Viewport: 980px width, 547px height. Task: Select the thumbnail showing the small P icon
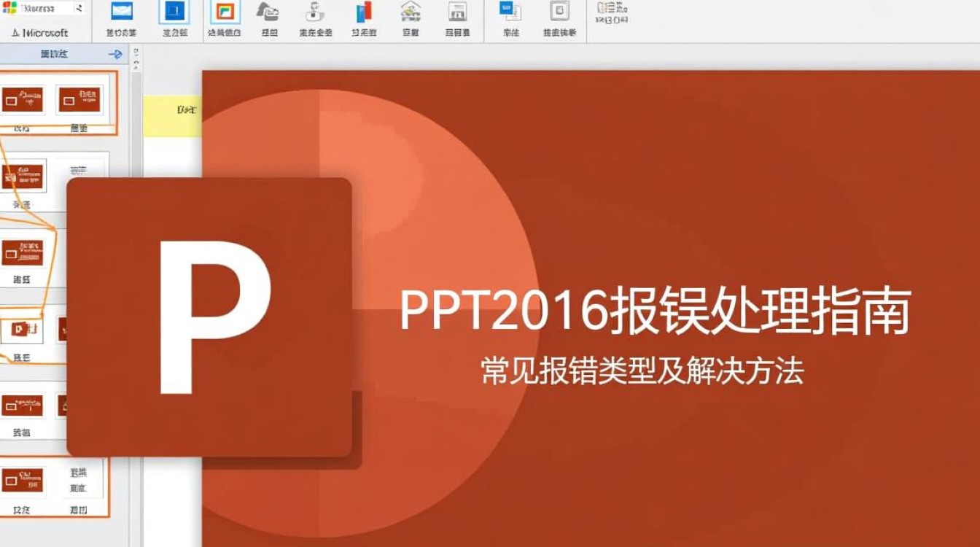[22, 330]
